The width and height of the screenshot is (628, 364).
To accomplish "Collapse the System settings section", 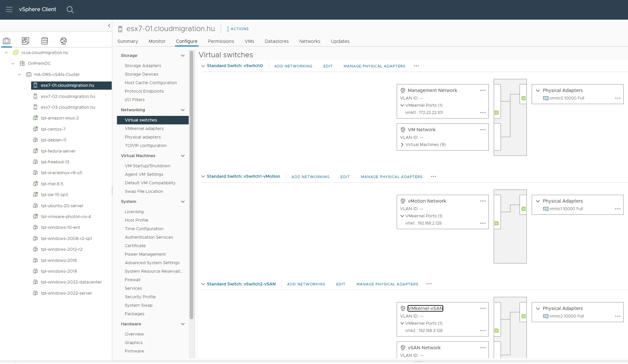I will point(183,202).
